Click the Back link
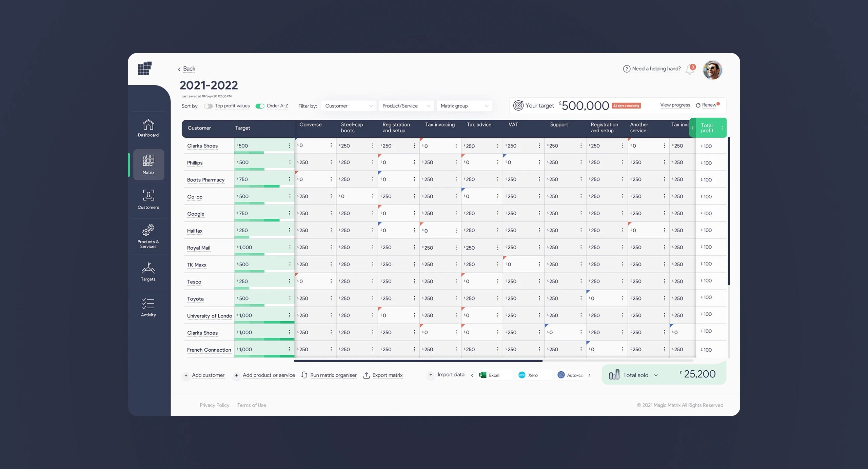The image size is (868, 469). click(189, 69)
